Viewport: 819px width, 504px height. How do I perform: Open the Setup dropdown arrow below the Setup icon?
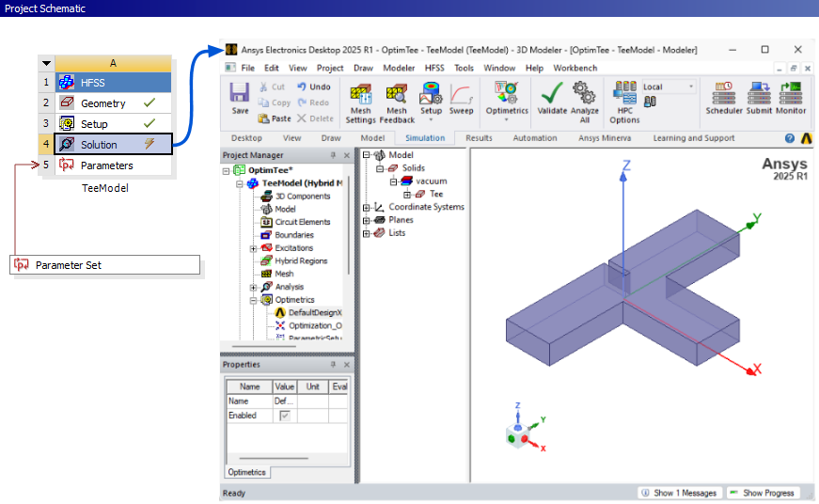pyautogui.click(x=431, y=120)
